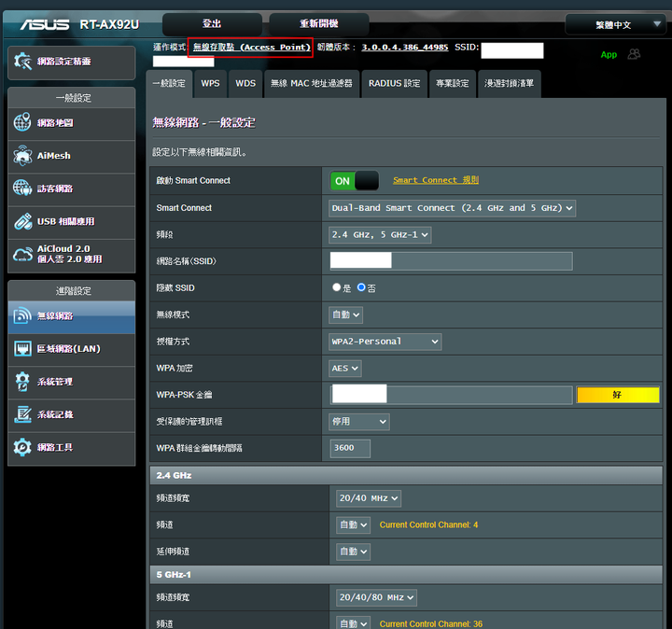The image size is (672, 629).
Task: Select the Guest Network globe icon
Action: (22, 189)
